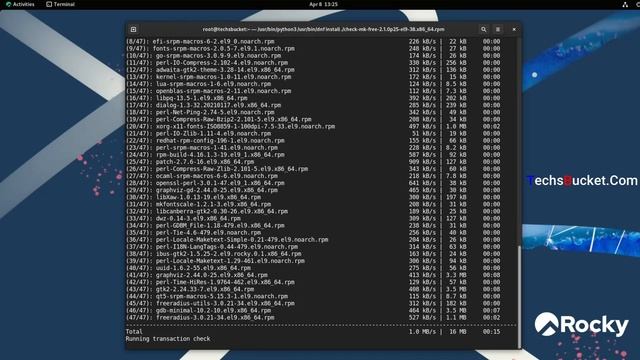Open the terminal hamburger menu
Image resolution: width=640 pixels, height=360 pixels.
pyautogui.click(x=498, y=29)
